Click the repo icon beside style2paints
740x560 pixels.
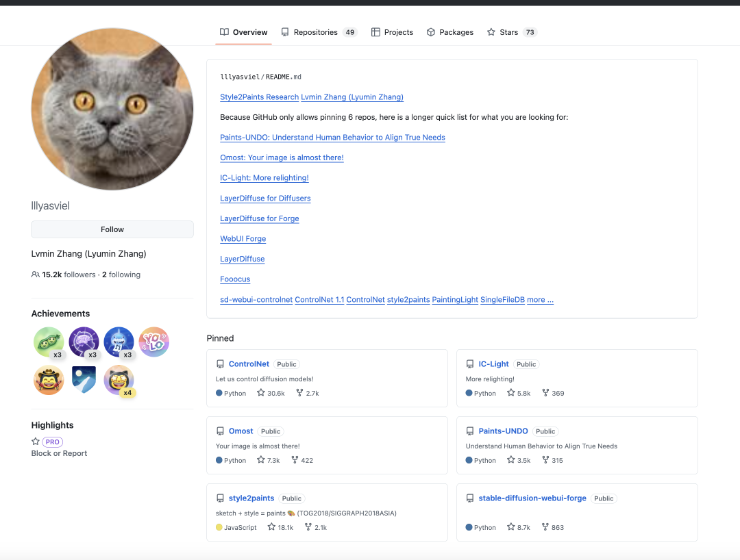click(220, 498)
